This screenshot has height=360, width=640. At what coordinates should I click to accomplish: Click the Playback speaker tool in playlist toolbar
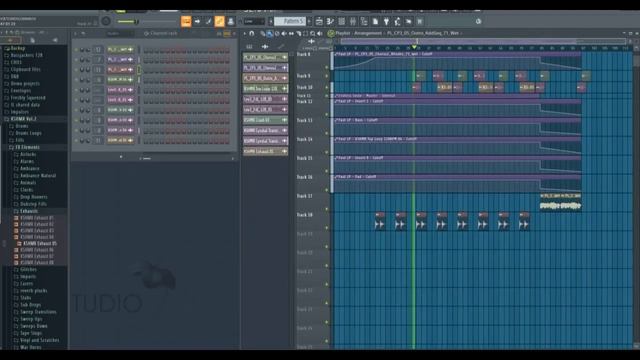coord(320,33)
